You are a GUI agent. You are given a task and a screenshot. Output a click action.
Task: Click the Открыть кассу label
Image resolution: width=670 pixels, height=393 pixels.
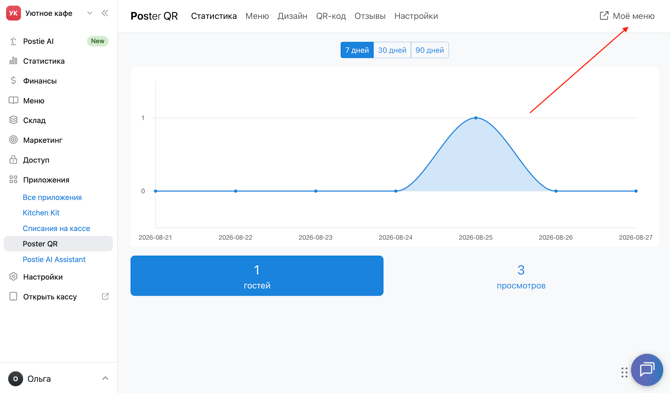(x=50, y=296)
